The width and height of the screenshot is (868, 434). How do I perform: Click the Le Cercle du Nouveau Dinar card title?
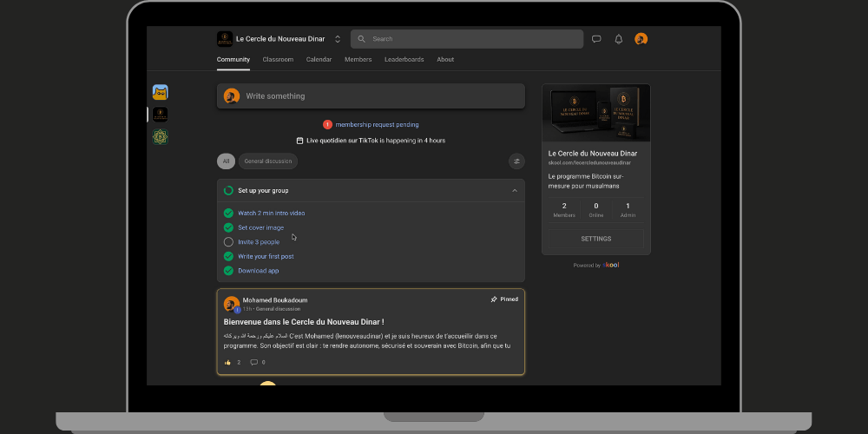tap(592, 154)
